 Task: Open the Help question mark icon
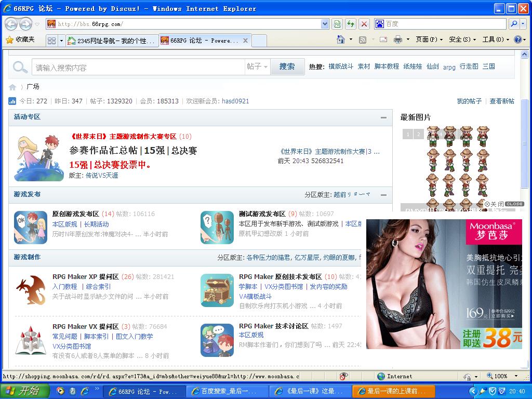pyautogui.click(x=517, y=39)
